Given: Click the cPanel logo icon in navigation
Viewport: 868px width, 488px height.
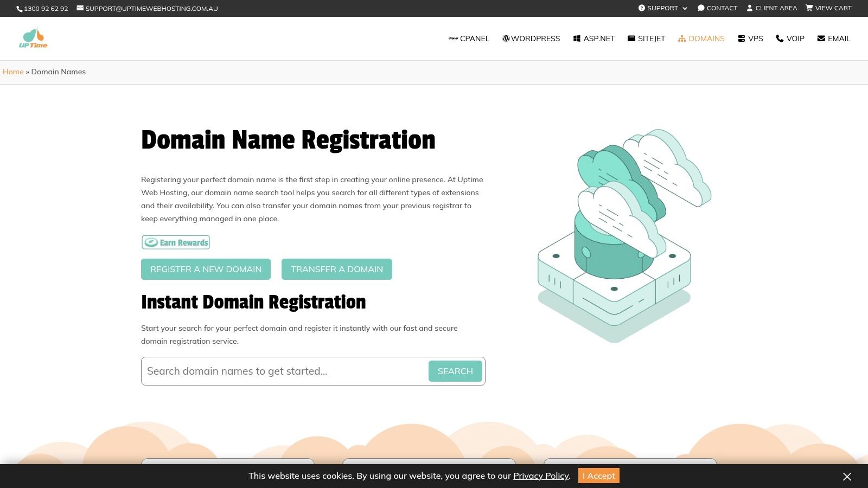Looking at the screenshot, I should pyautogui.click(x=453, y=38).
